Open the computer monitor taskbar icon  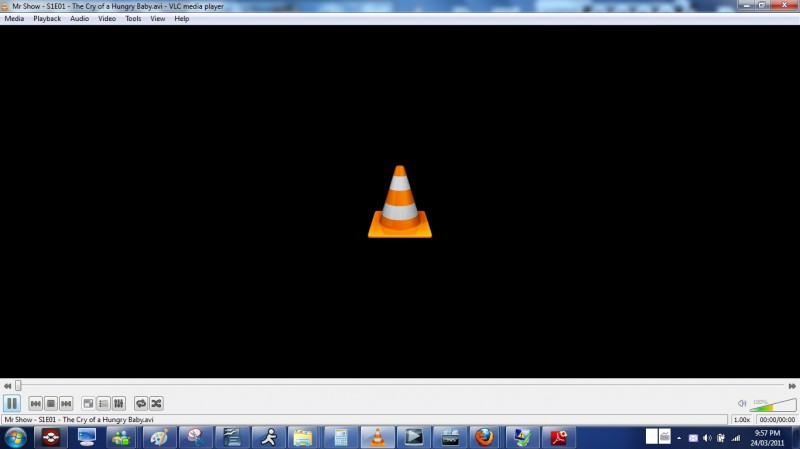click(87, 438)
